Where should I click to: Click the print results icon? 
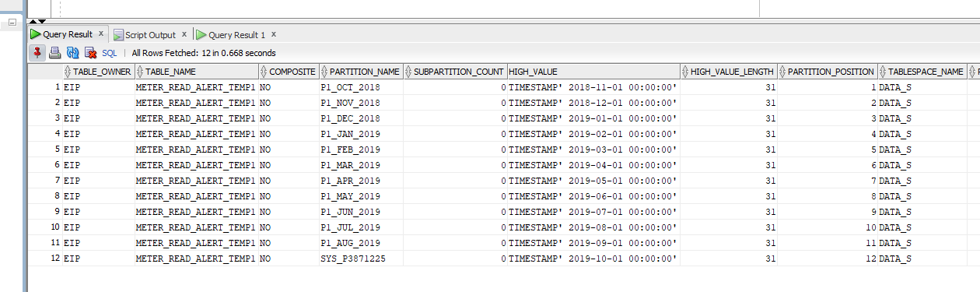point(55,53)
